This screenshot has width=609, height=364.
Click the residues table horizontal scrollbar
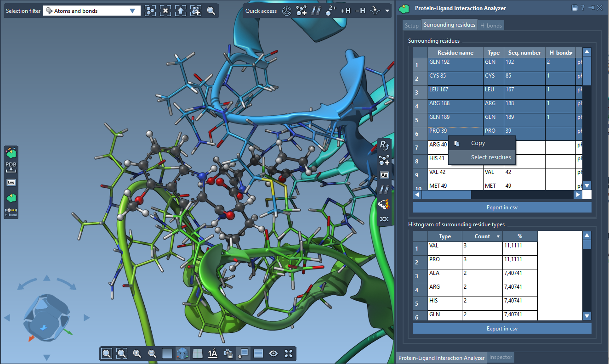[x=446, y=195]
